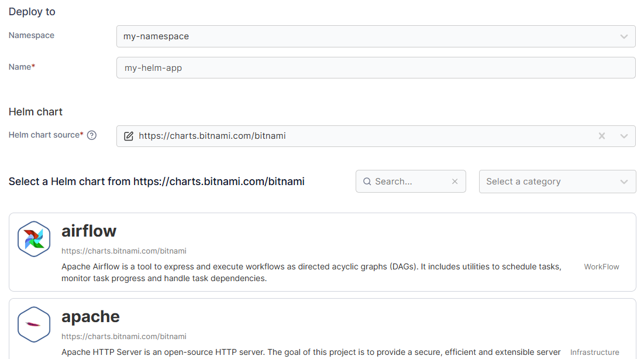Open the Select a category dropdown
Image resolution: width=644 pixels, height=359 pixels.
pyautogui.click(x=557, y=182)
